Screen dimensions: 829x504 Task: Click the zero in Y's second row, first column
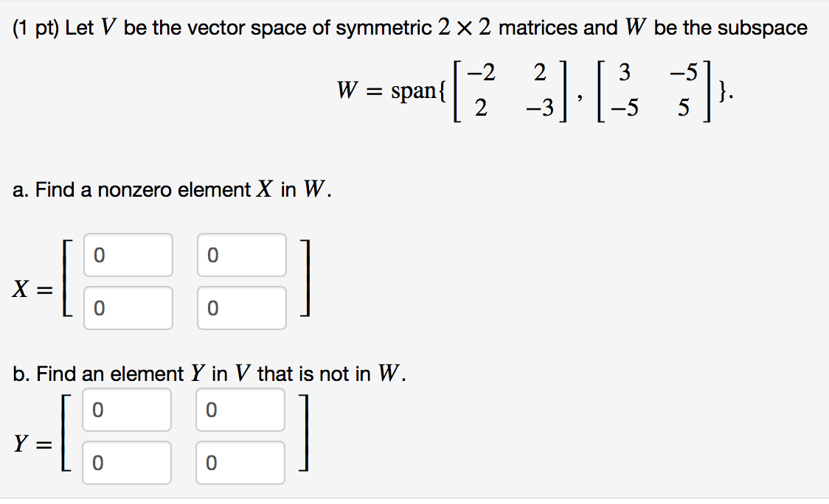click(98, 462)
